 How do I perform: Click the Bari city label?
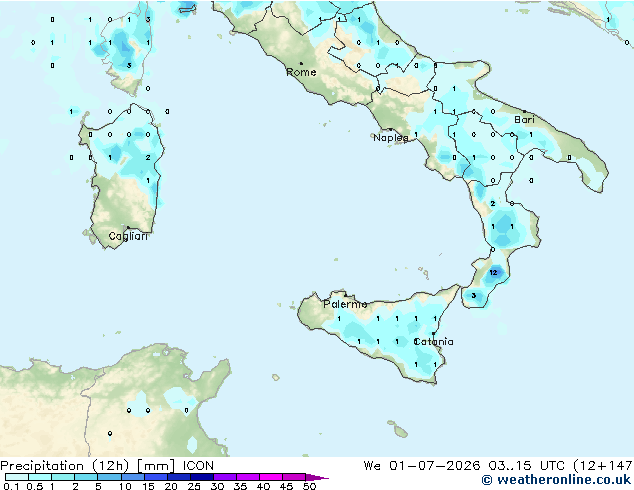(x=524, y=120)
